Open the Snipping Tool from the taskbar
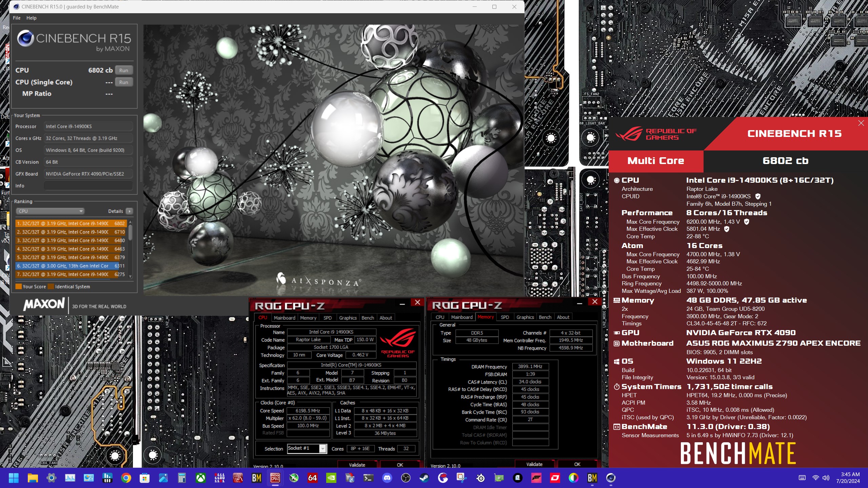The width and height of the screenshot is (868, 488). pos(461,478)
